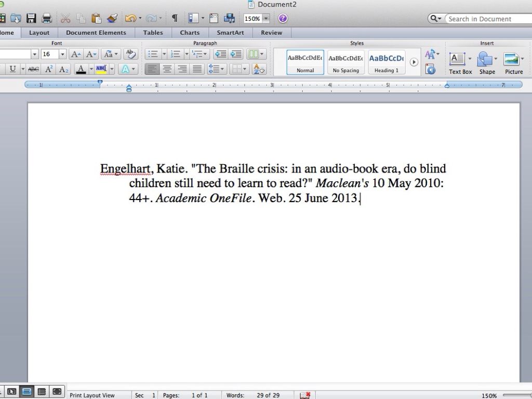Click the Print icon in toolbar
532x399 pixels.
click(47, 19)
